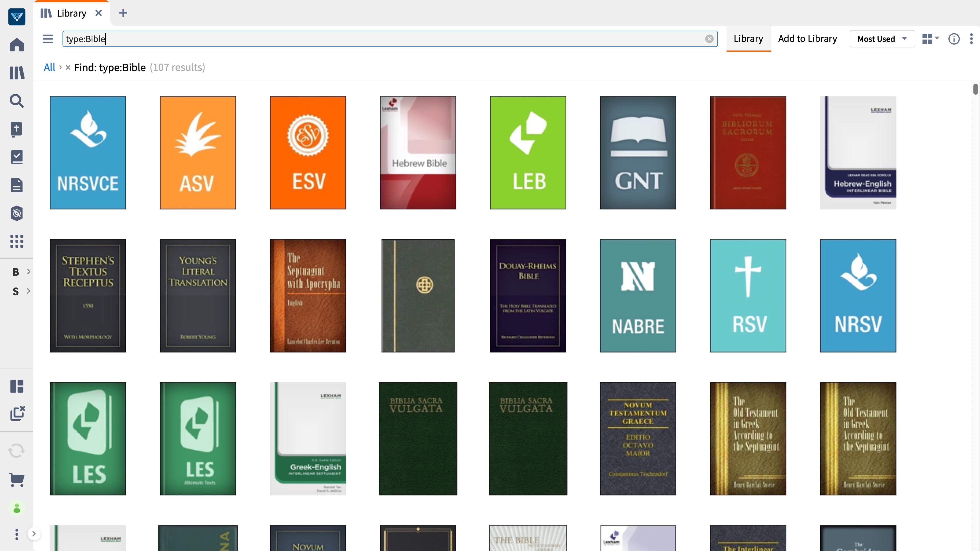The image size is (980, 551).
Task: Open Young's Literal Translation cover
Action: click(198, 295)
